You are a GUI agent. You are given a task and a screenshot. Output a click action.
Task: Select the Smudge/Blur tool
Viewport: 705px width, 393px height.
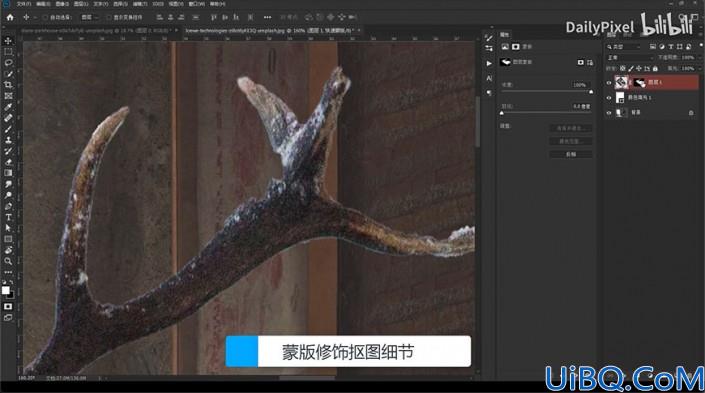coord(8,184)
